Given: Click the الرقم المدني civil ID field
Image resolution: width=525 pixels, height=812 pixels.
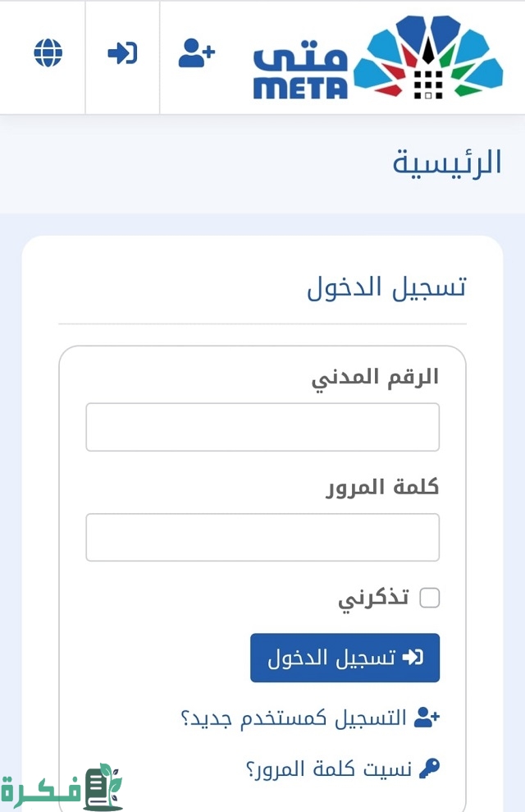Looking at the screenshot, I should (x=262, y=426).
